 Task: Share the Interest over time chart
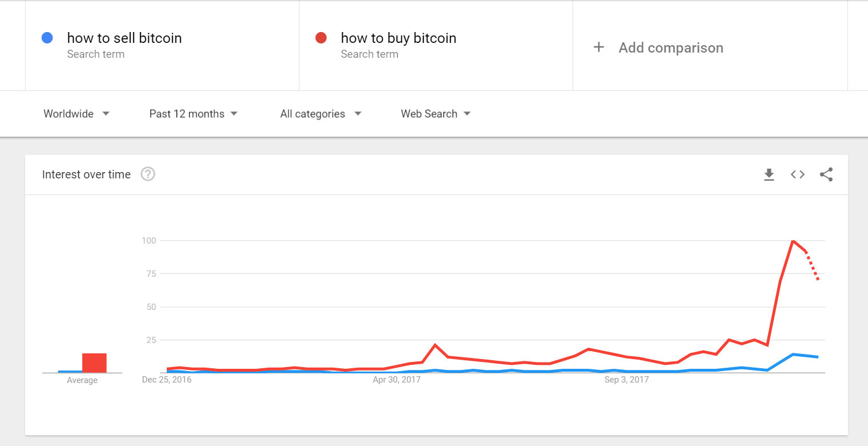coord(826,175)
